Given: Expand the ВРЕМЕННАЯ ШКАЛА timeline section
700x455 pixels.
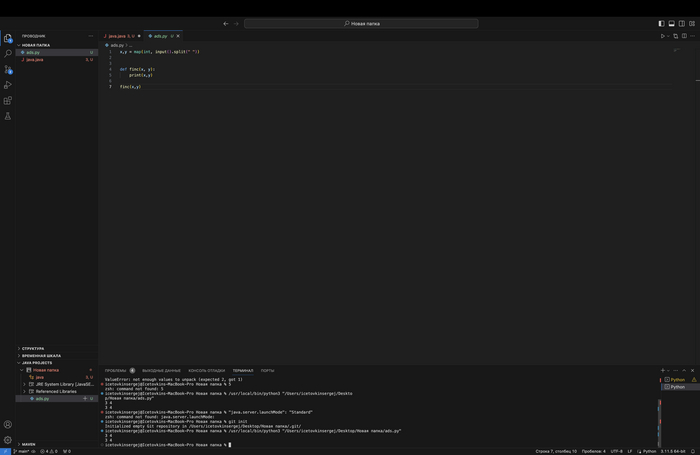Looking at the screenshot, I should (x=41, y=355).
